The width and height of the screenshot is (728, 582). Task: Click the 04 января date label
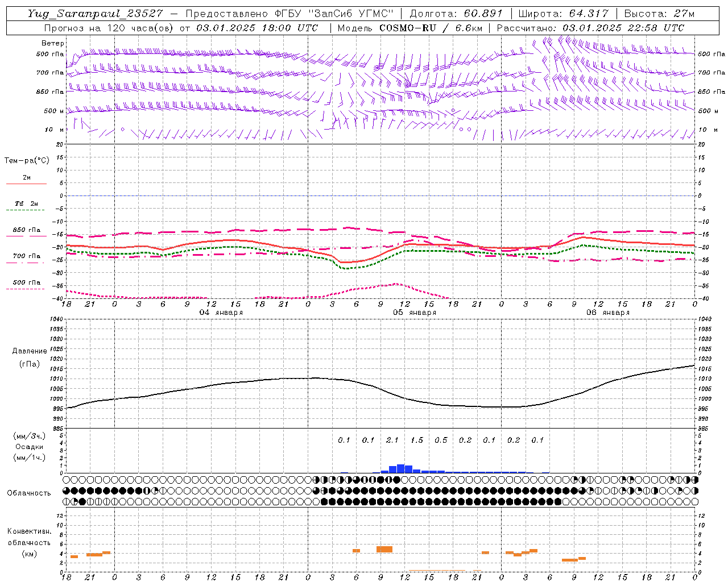221,313
